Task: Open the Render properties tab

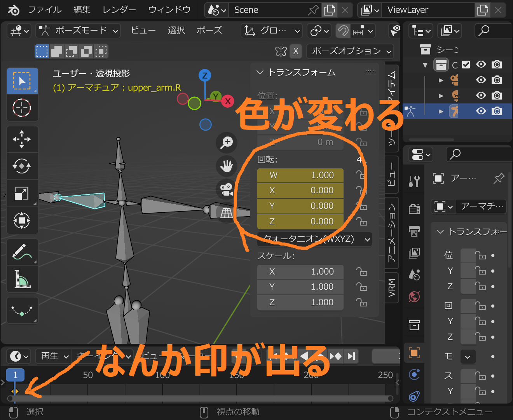Action: coord(414,209)
